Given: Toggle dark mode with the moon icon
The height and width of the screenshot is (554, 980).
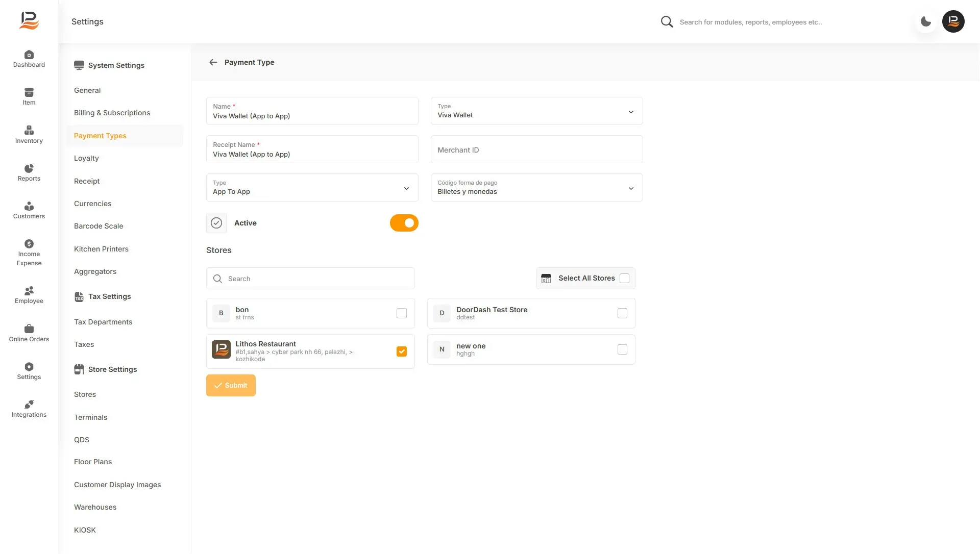Looking at the screenshot, I should click(x=926, y=21).
